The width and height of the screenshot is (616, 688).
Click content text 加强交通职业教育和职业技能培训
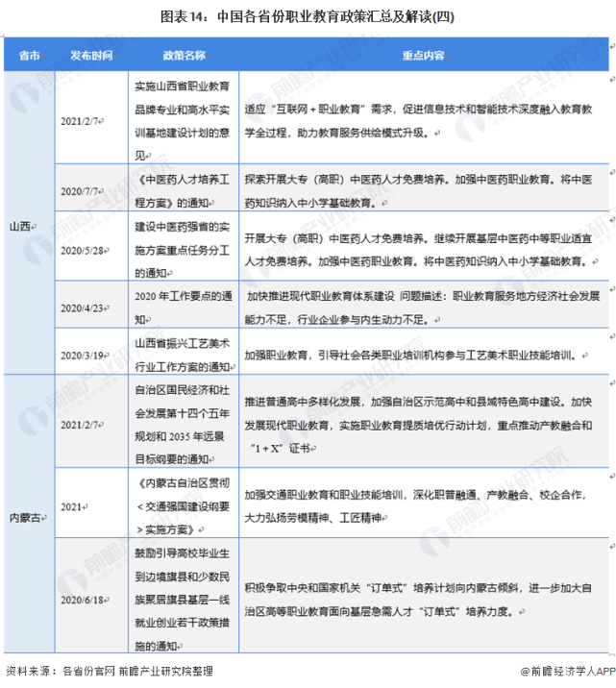415,506
